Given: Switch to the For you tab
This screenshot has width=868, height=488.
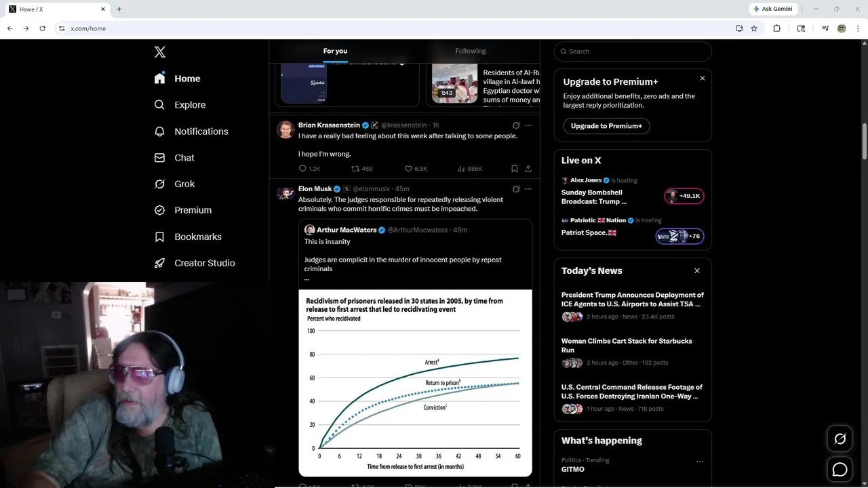Looking at the screenshot, I should [335, 51].
